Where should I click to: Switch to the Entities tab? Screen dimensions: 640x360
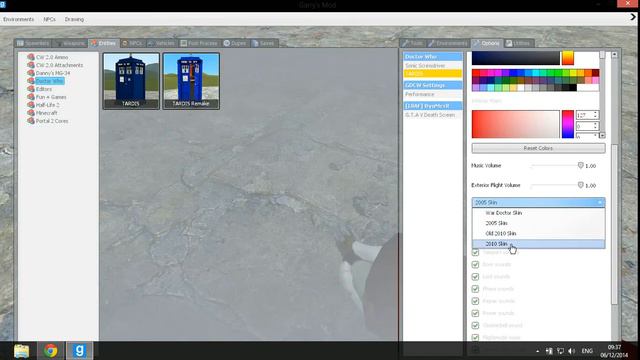click(x=103, y=43)
